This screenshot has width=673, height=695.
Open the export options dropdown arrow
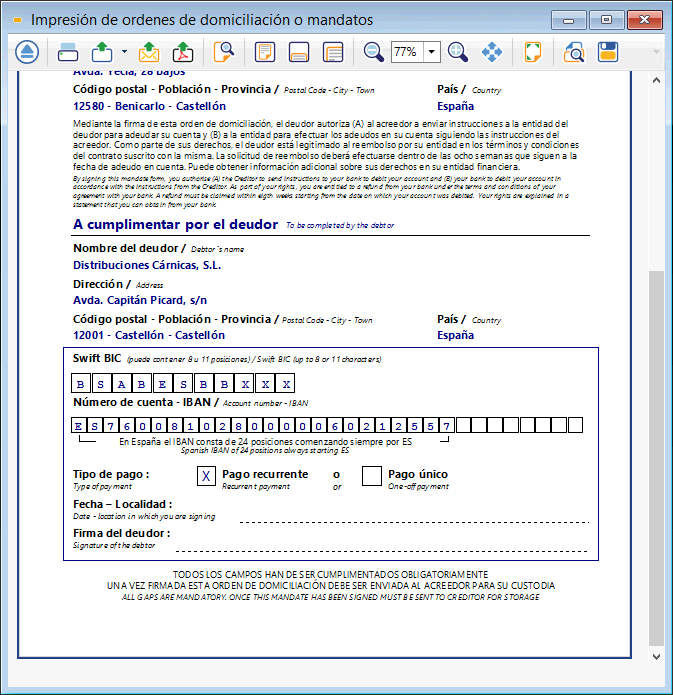[124, 52]
